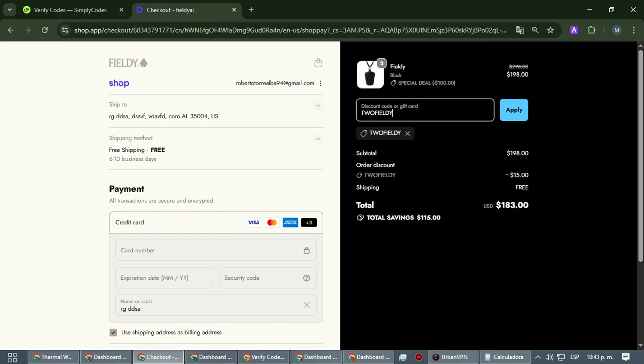
Task: Click the Security code help icon
Action: pos(307,278)
